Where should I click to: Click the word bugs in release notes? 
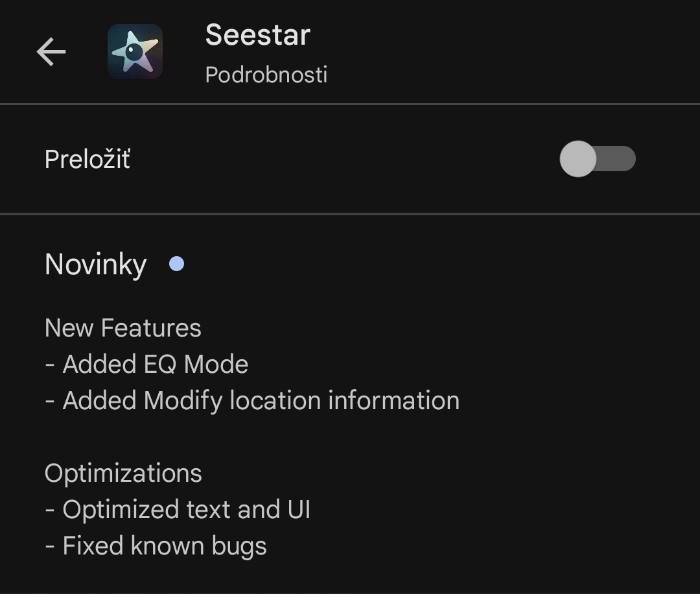(239, 547)
